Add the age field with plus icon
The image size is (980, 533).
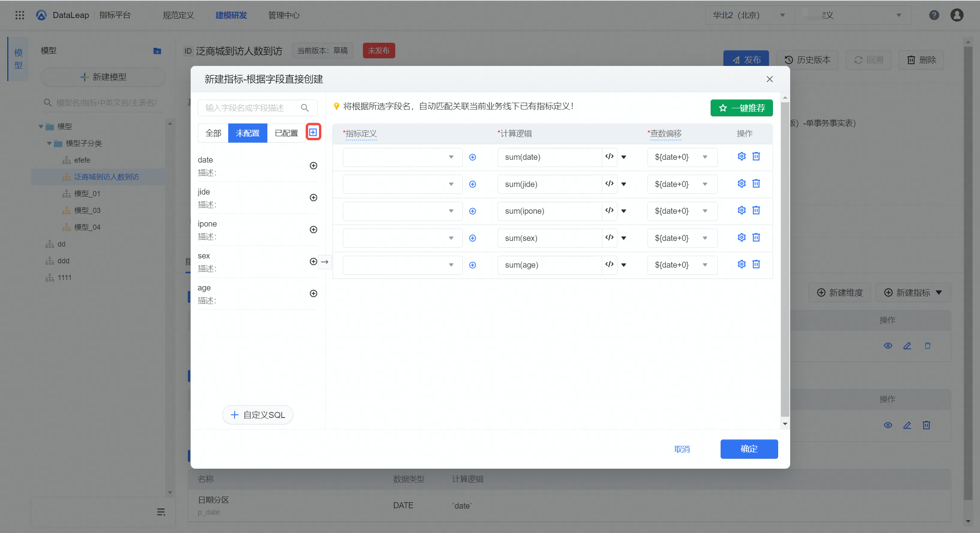(x=313, y=293)
